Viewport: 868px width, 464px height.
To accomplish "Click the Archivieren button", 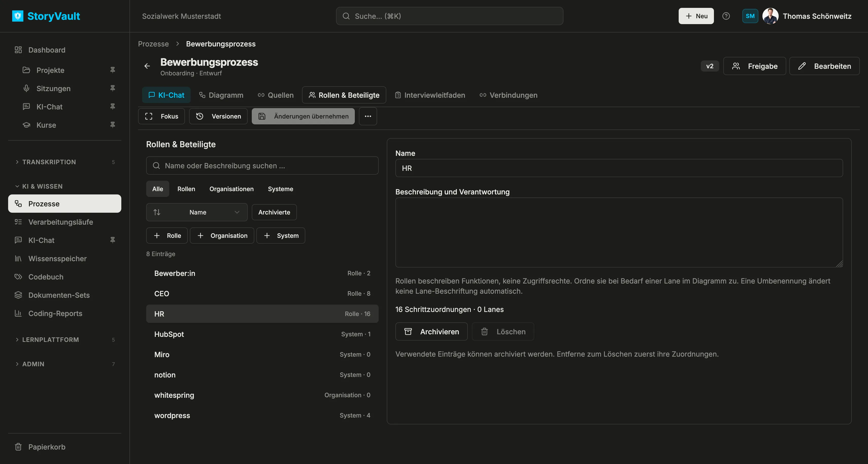I will 431,332.
